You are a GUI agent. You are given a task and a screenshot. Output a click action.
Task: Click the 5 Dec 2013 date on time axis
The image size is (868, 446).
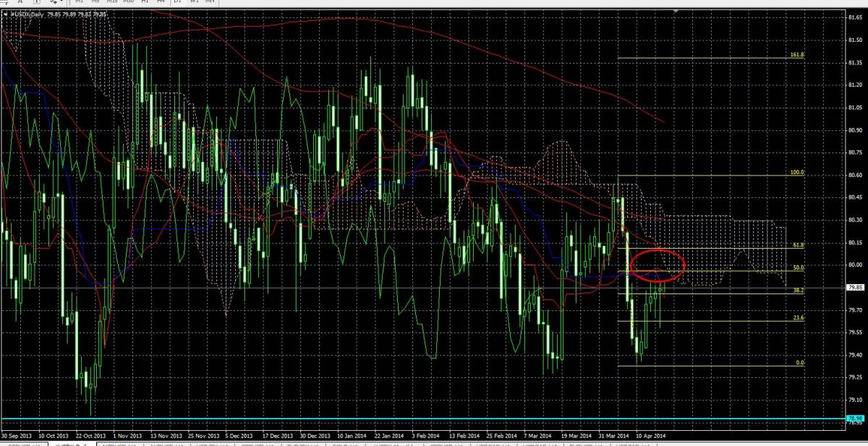(x=239, y=436)
